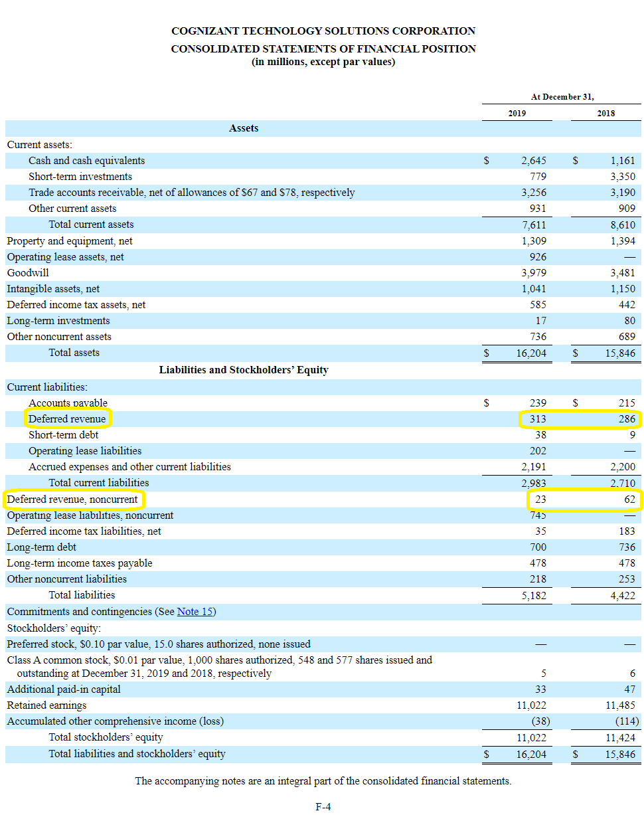The height and width of the screenshot is (815, 644).
Task: Click the Short-term debt row label
Action: 63,435
